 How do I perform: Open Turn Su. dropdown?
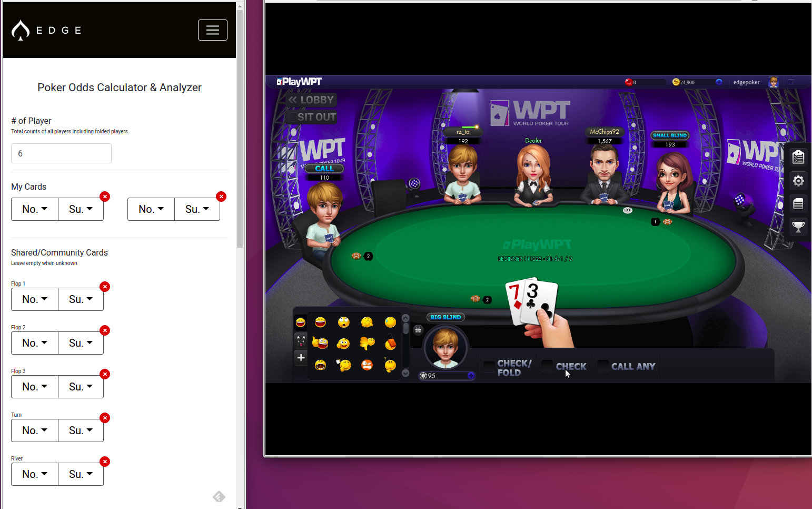(81, 430)
